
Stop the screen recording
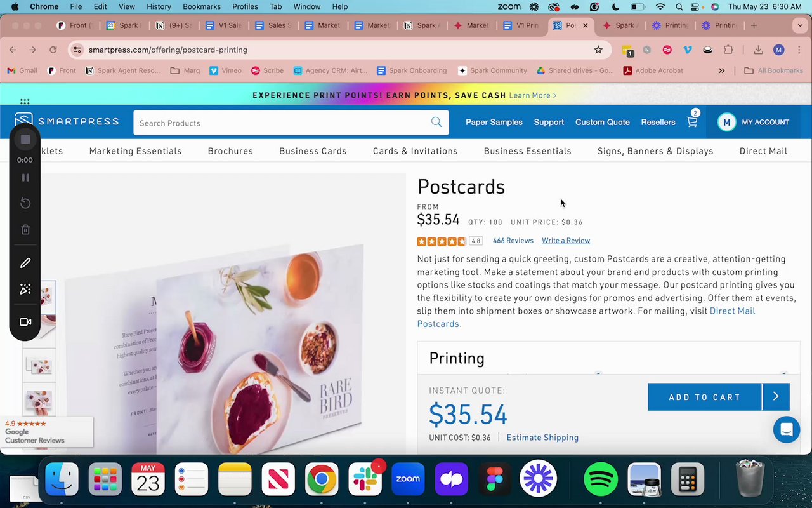[x=25, y=139]
